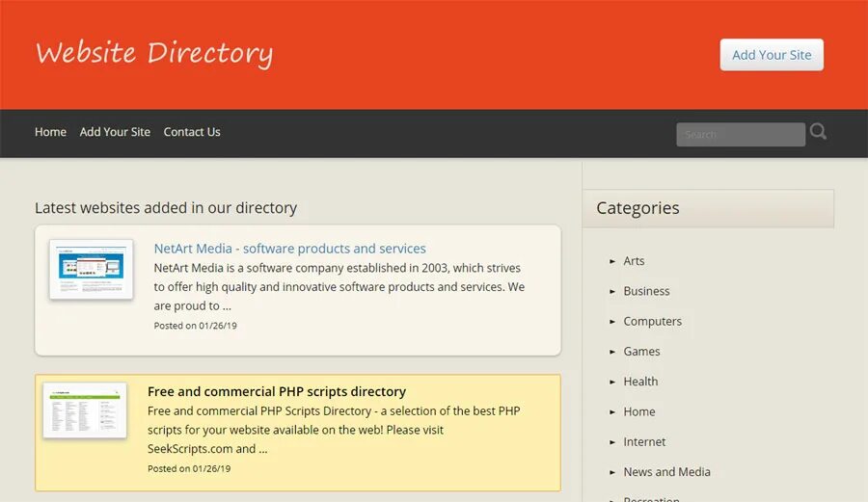Click the arrow bullet beside Games
Viewport: 868px width, 502px height.
pyautogui.click(x=612, y=352)
